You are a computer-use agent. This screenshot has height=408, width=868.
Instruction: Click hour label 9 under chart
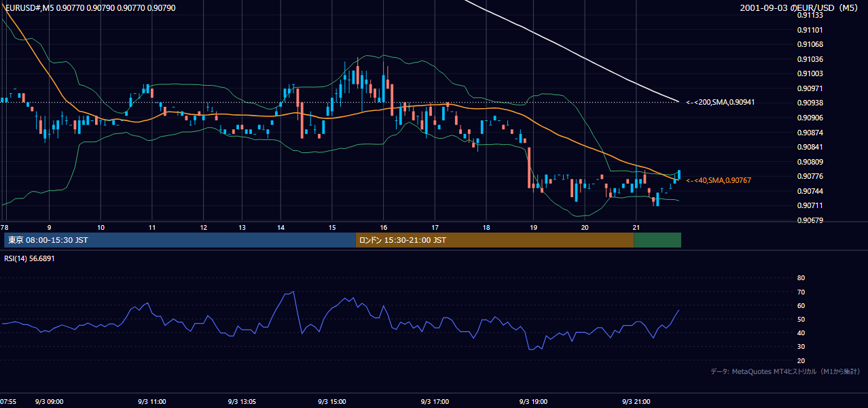click(49, 227)
